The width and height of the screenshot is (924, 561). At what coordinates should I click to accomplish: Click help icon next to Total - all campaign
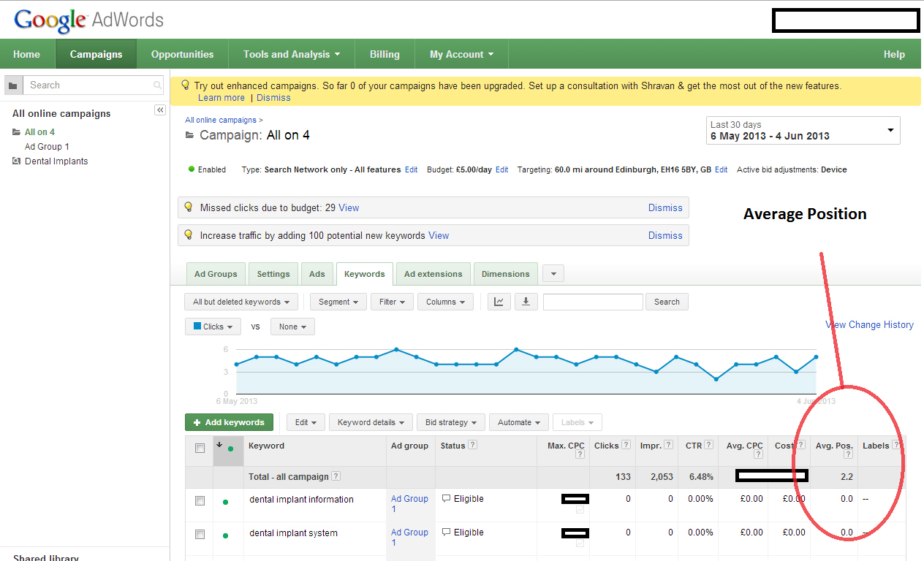[336, 476]
